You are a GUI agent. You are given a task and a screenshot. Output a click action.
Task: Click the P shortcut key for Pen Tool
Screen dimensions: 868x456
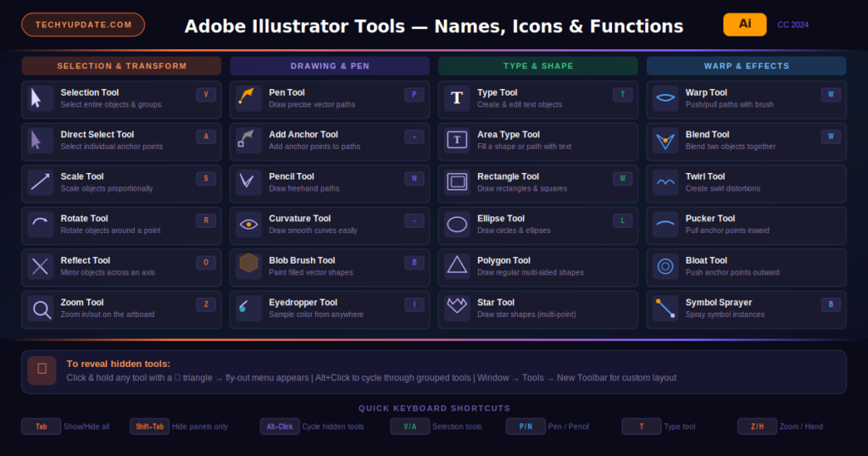point(414,95)
